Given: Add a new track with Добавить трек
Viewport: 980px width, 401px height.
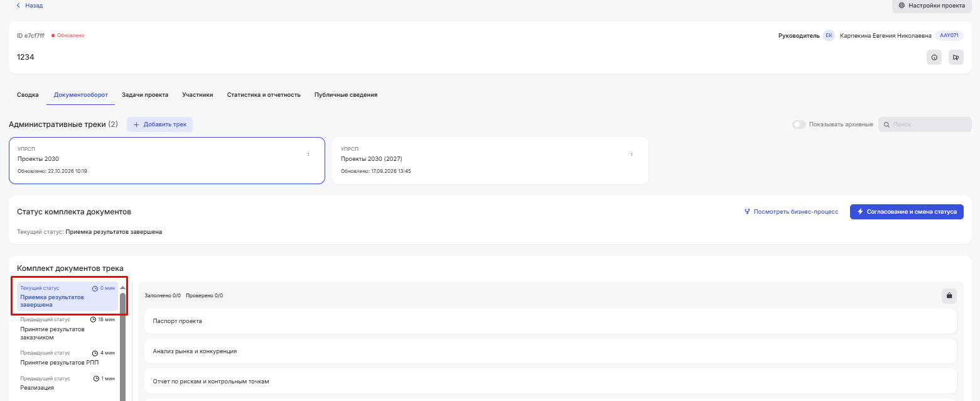Looking at the screenshot, I should click(160, 124).
